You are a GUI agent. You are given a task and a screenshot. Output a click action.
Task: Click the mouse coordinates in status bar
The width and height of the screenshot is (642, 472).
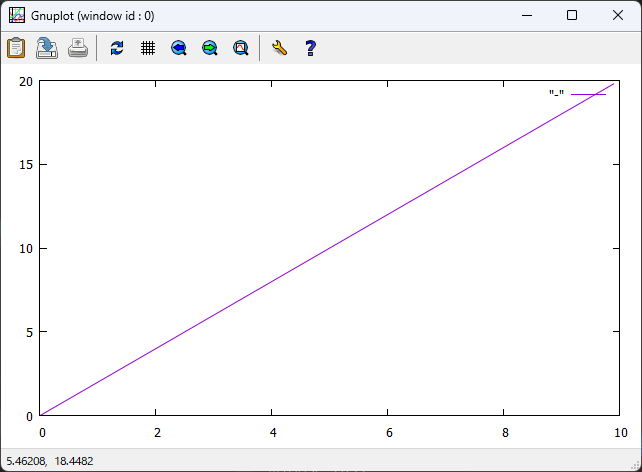pos(50,461)
